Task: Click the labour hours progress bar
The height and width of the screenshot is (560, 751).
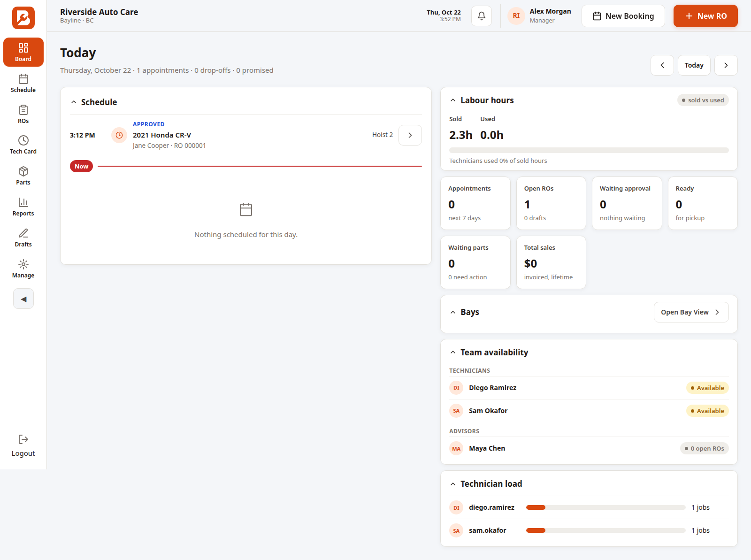Action: [589, 150]
